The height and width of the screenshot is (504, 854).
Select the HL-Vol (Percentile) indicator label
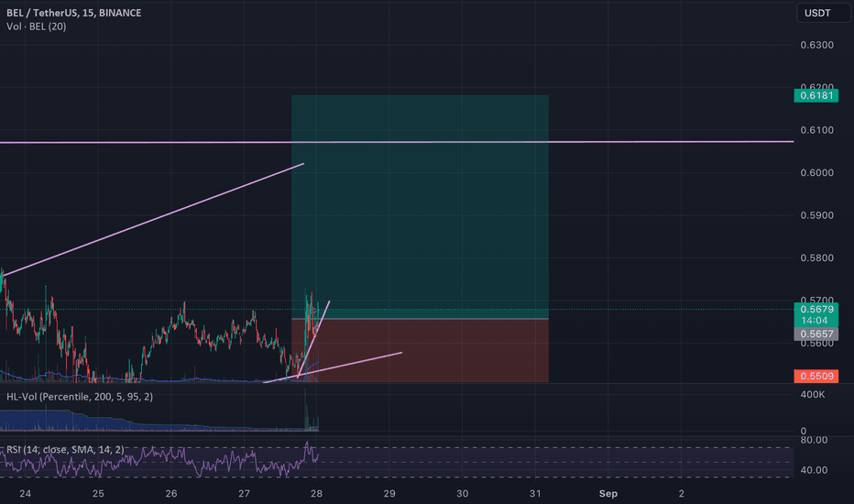80,397
